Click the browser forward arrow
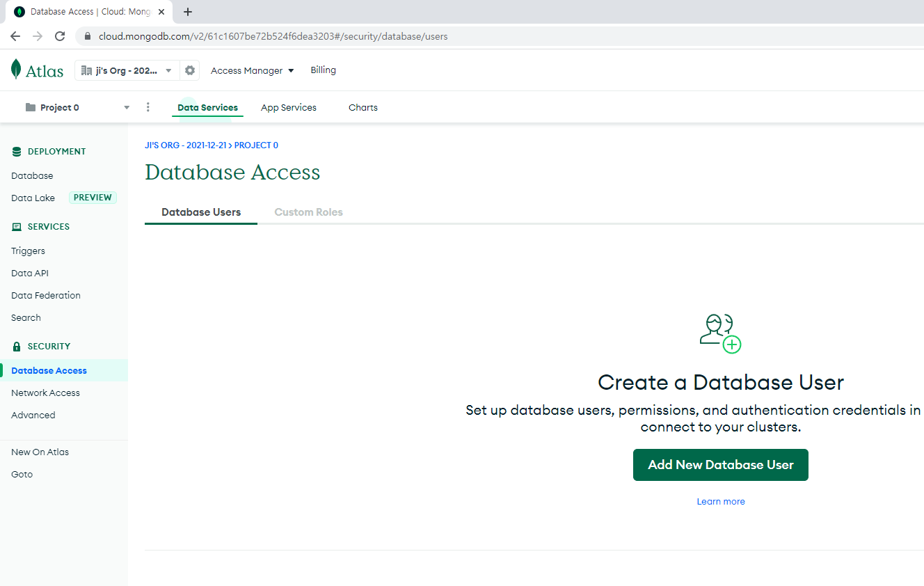Image resolution: width=924 pixels, height=586 pixels. 38,36
